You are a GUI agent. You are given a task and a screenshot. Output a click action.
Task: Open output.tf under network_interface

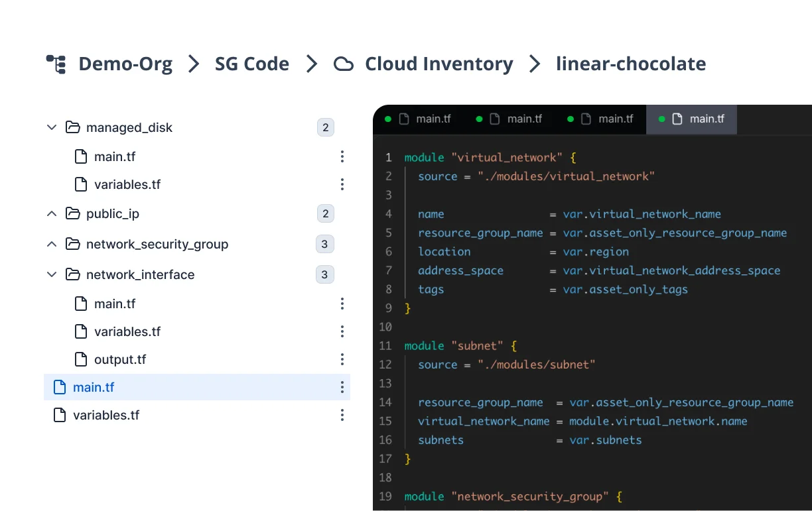tap(120, 360)
